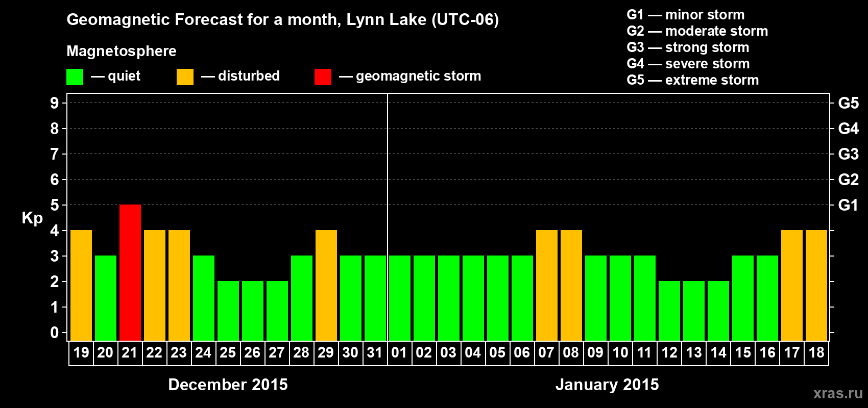Select the orange bar for January 08
Screen dimensions: 868x408
(571, 285)
